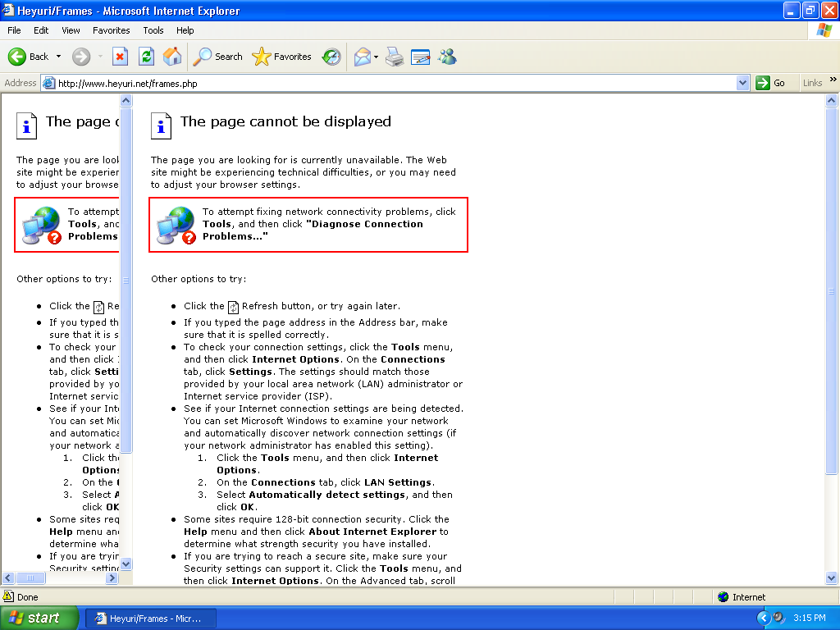The image size is (840, 630).
Task: Click the address bar URL field
Action: [395, 83]
